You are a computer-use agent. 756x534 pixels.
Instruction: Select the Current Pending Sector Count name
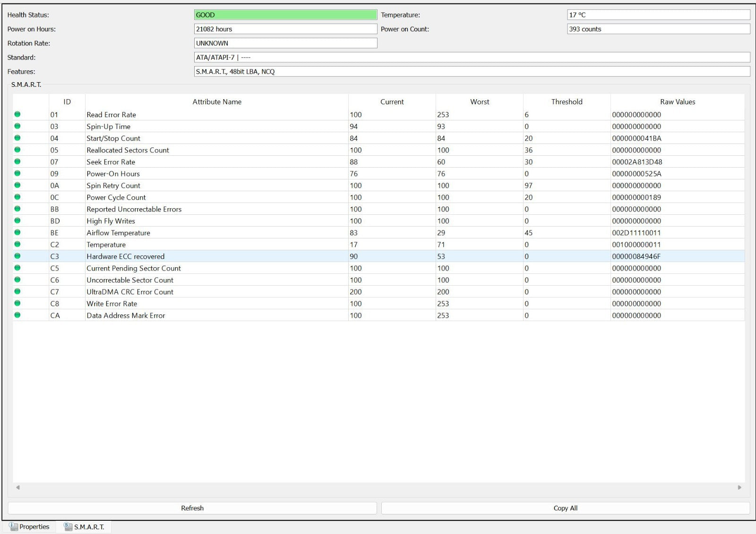(134, 268)
